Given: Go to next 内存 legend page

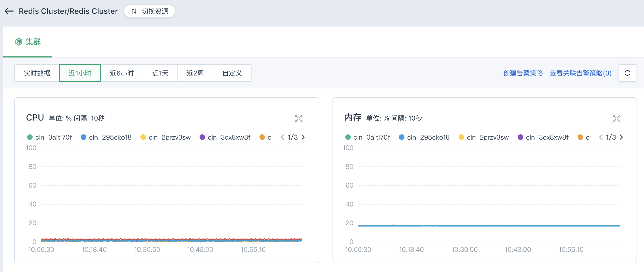Looking at the screenshot, I should [x=621, y=137].
